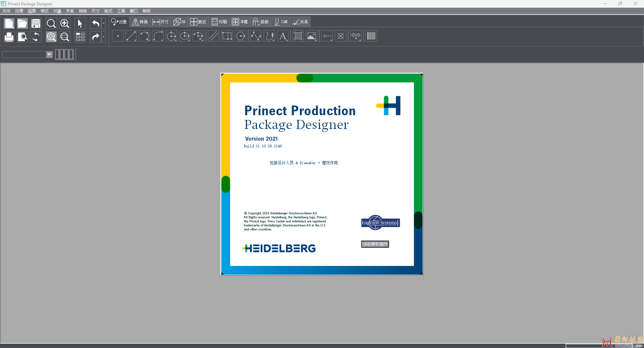Open the 处理 menu
The width and height of the screenshot is (644, 348).
coord(19,11)
